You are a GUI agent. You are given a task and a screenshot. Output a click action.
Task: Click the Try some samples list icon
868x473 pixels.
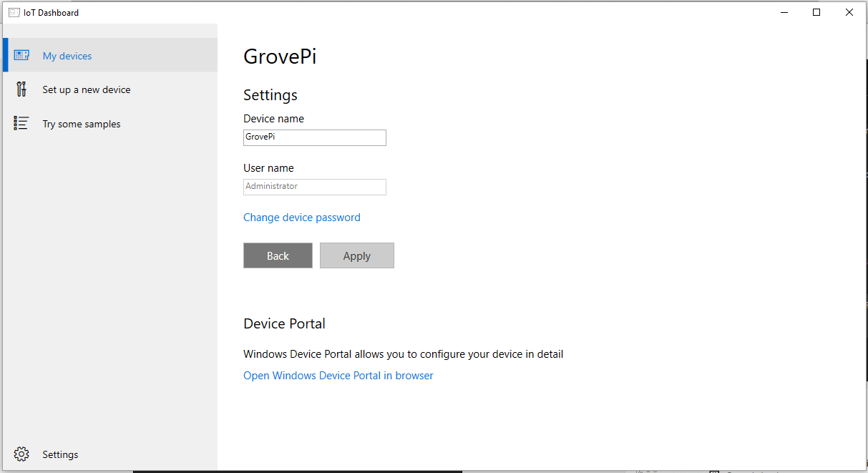[x=21, y=124]
